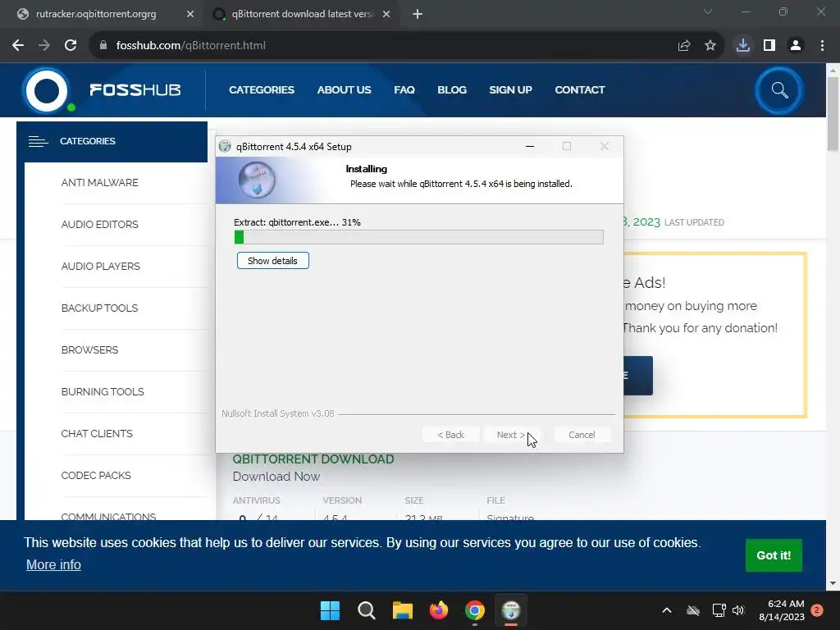Select the CODEC PACKS category
Screen dimensions: 840x630
(x=96, y=475)
